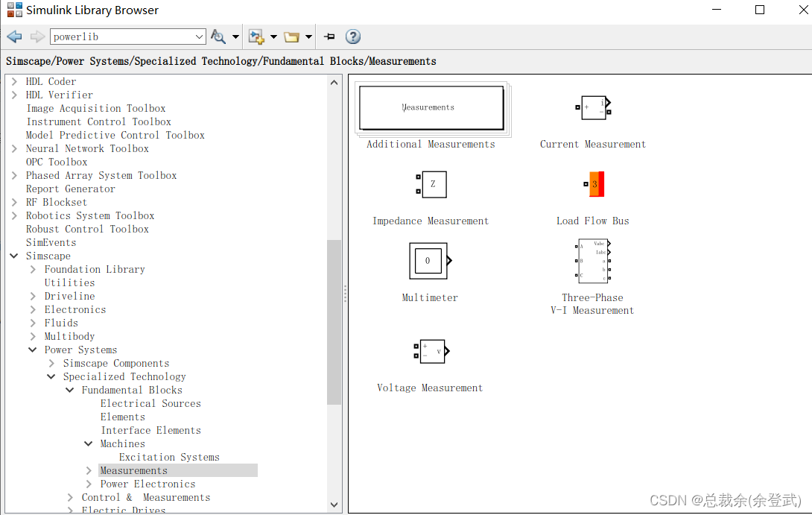Select Excitation Systems library

point(169,458)
